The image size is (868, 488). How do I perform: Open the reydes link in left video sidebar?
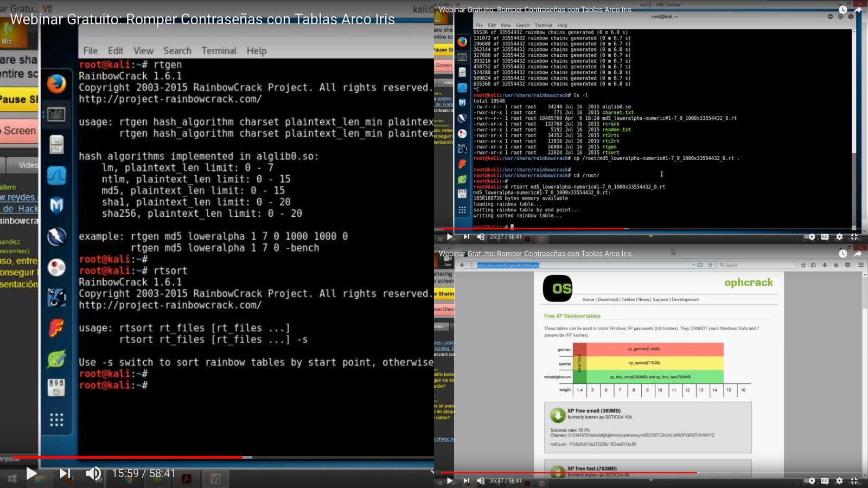(18, 197)
